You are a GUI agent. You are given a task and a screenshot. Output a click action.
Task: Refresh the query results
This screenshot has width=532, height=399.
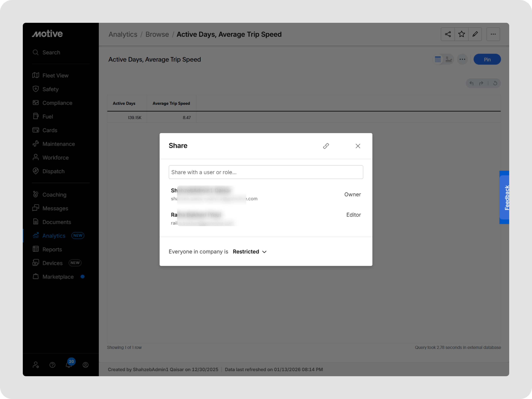click(x=496, y=83)
